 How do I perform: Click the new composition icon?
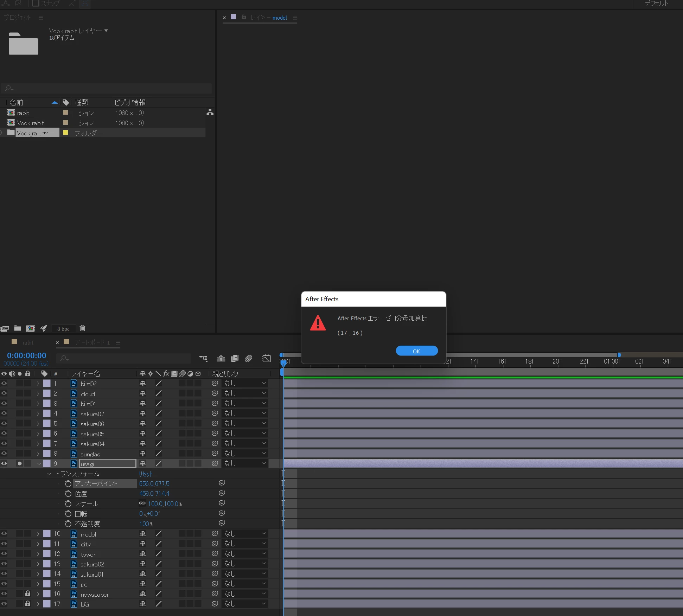pyautogui.click(x=31, y=328)
